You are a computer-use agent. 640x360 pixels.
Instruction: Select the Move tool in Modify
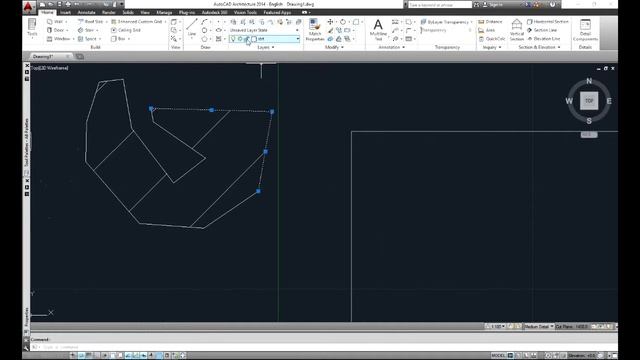330,22
